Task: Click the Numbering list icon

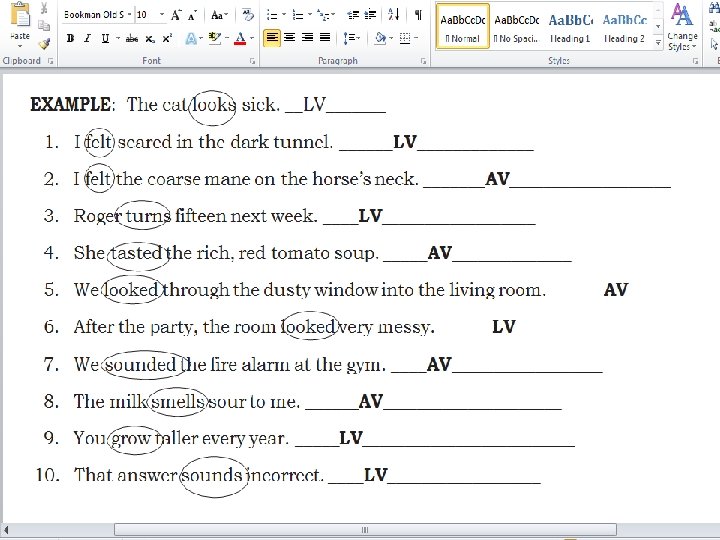Action: pos(300,16)
